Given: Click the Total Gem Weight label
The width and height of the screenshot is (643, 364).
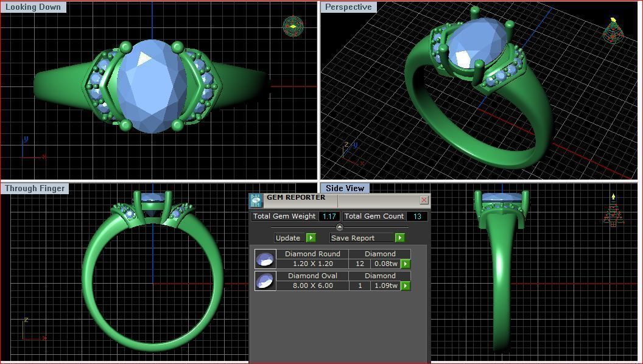Looking at the screenshot, I should [x=284, y=216].
